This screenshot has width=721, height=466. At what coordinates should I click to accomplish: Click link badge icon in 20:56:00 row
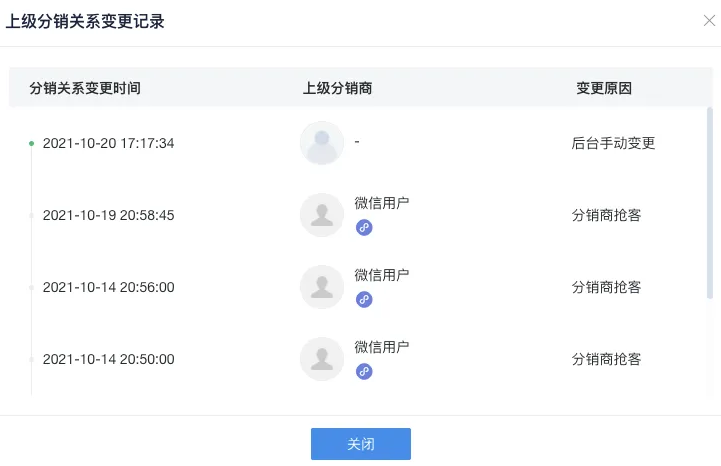(x=364, y=299)
